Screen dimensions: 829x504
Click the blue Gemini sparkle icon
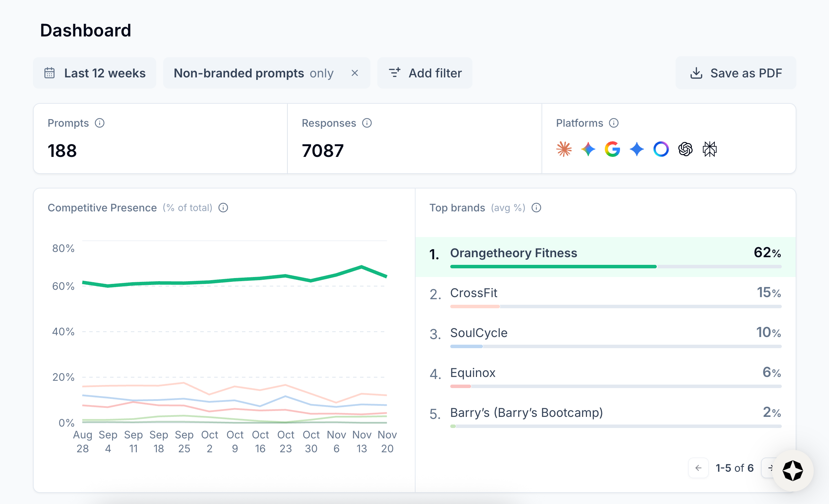[637, 149]
